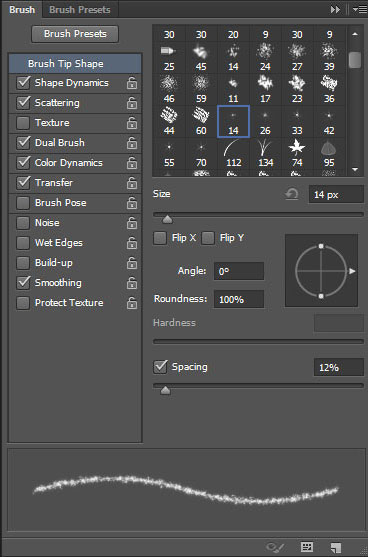The width and height of the screenshot is (368, 557).
Task: Click the lock icon next to Shape Dynamics
Action: point(132,83)
